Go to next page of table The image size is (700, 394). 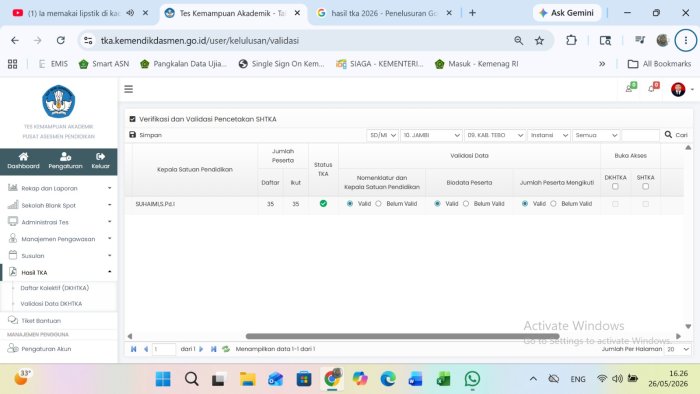click(x=201, y=349)
